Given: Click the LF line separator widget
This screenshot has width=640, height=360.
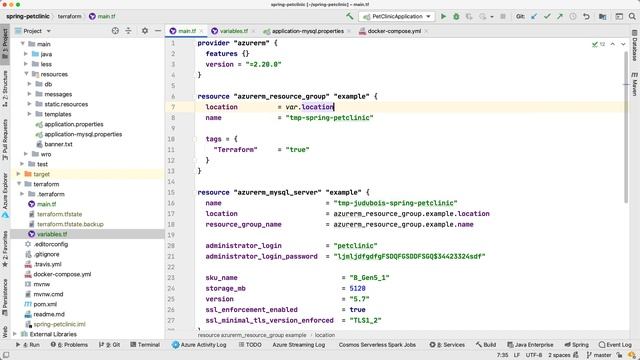Looking at the screenshot, I should click(x=516, y=355).
